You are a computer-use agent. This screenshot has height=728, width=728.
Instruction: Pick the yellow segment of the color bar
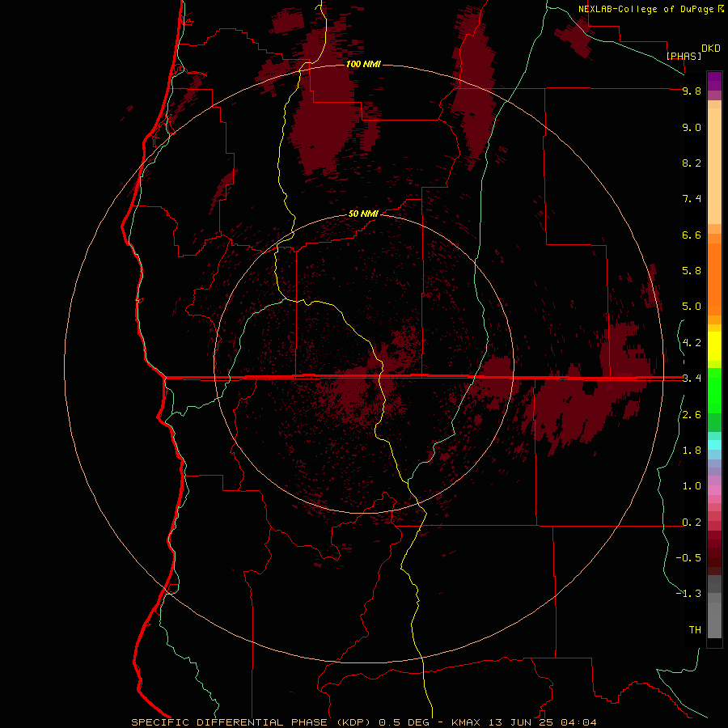tap(714, 346)
